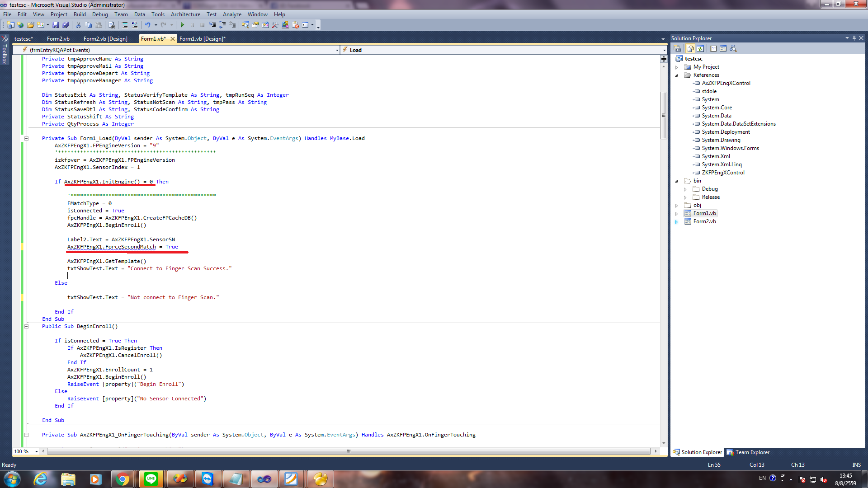Open the Architecture menu
The height and width of the screenshot is (488, 868).
[185, 14]
